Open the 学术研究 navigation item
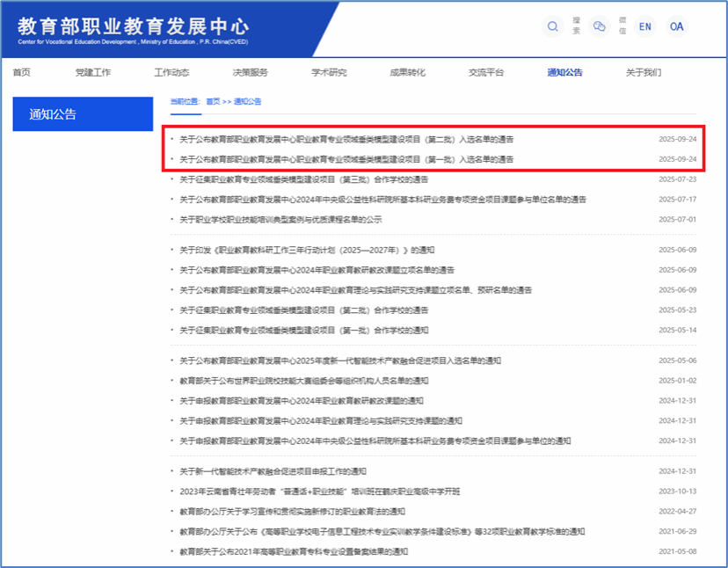 [x=329, y=73]
